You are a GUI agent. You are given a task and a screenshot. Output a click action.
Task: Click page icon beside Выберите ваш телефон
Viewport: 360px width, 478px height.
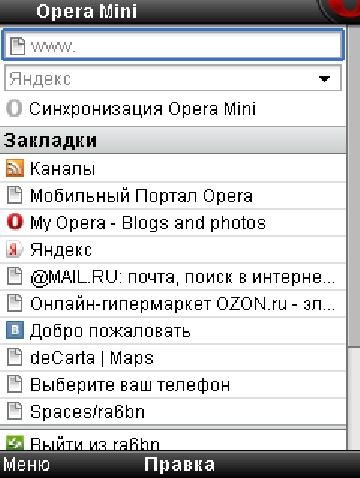pyautogui.click(x=15, y=385)
